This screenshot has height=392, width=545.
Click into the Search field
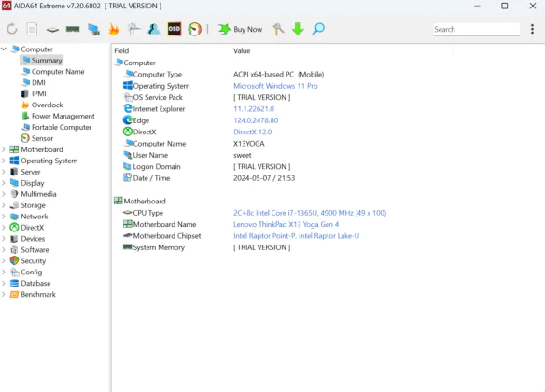click(x=476, y=29)
